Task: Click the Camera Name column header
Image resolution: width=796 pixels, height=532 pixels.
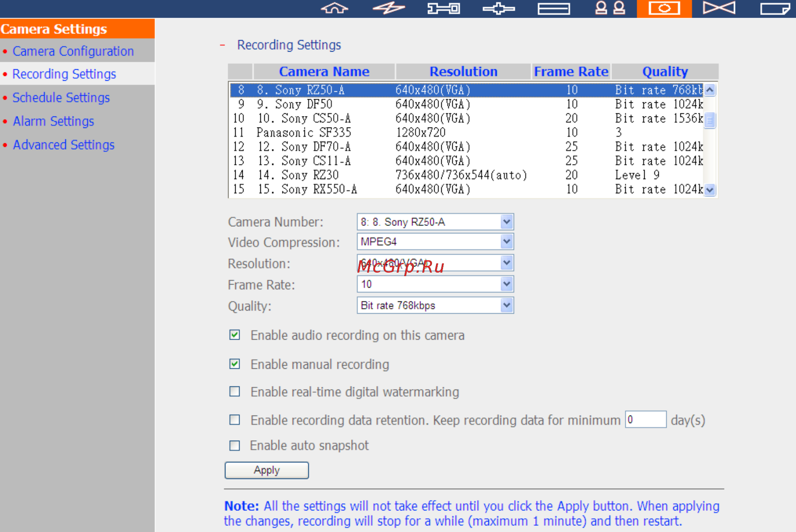Action: coord(324,71)
